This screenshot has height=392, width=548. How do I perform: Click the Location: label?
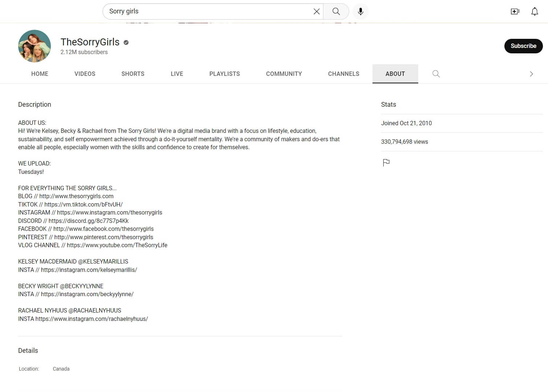[x=29, y=369]
